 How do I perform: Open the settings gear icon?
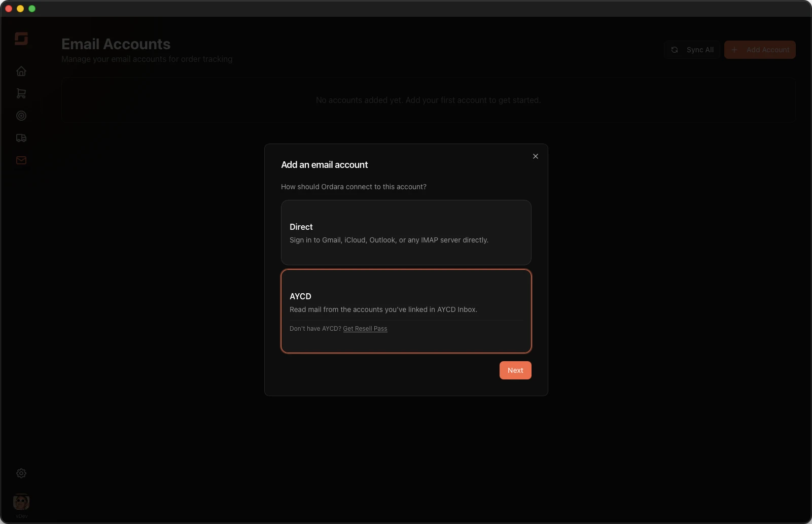(21, 473)
